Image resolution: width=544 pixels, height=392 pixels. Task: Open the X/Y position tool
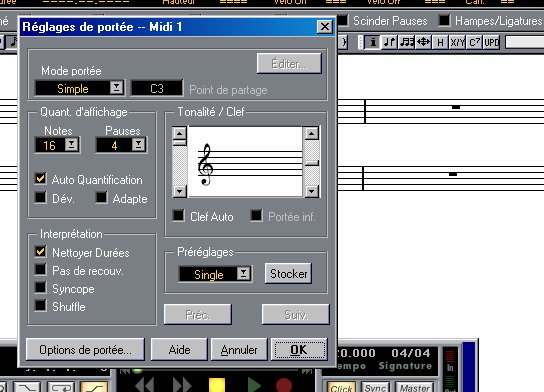pyautogui.click(x=457, y=42)
